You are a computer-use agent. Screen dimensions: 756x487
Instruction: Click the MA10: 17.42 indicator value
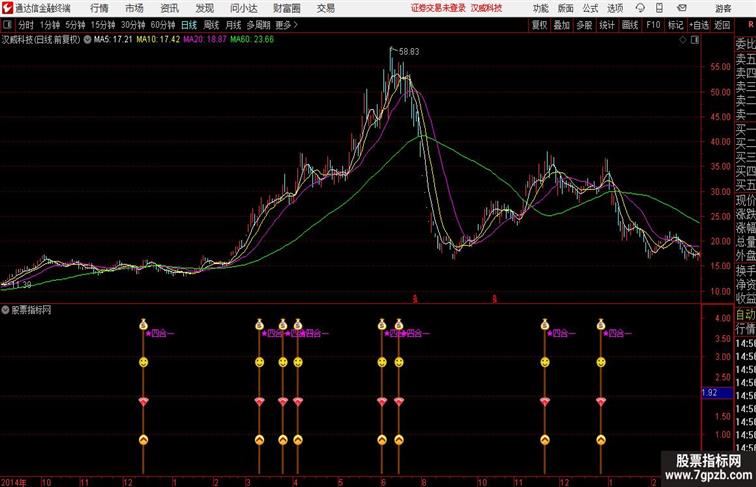click(158, 40)
